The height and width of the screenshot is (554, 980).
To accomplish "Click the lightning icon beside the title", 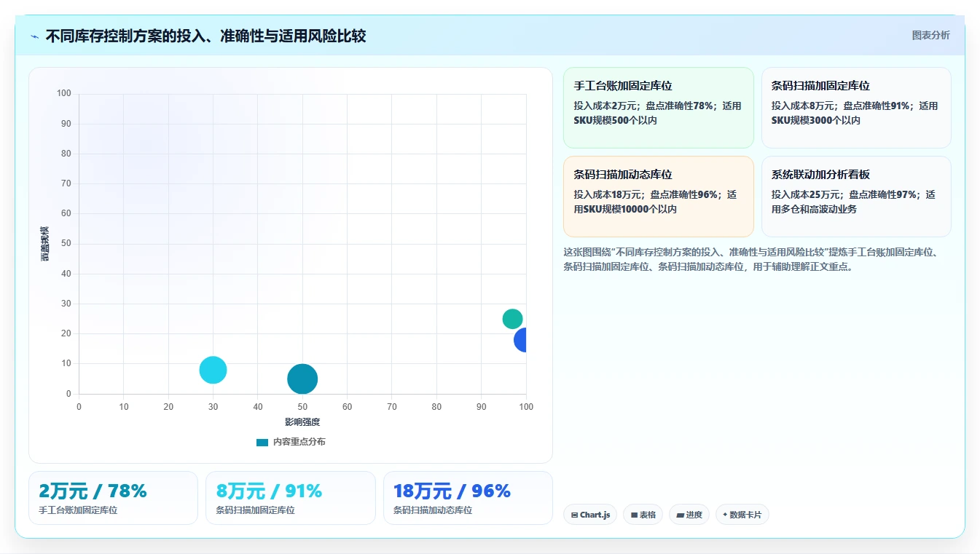I will pos(34,36).
